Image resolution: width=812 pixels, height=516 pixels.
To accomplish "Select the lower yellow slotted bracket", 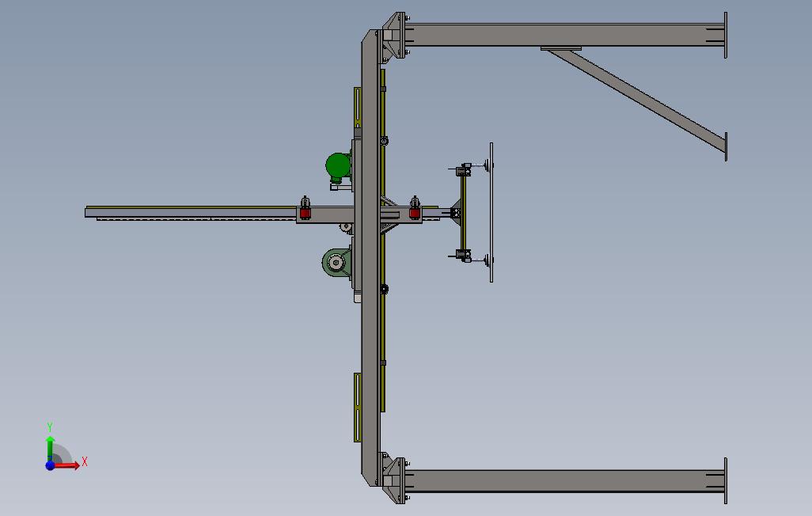I will coord(357,408).
